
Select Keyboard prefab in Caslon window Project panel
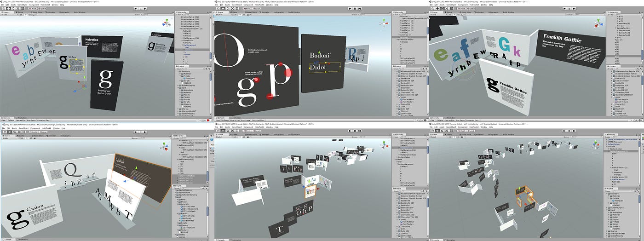[x=186, y=218]
